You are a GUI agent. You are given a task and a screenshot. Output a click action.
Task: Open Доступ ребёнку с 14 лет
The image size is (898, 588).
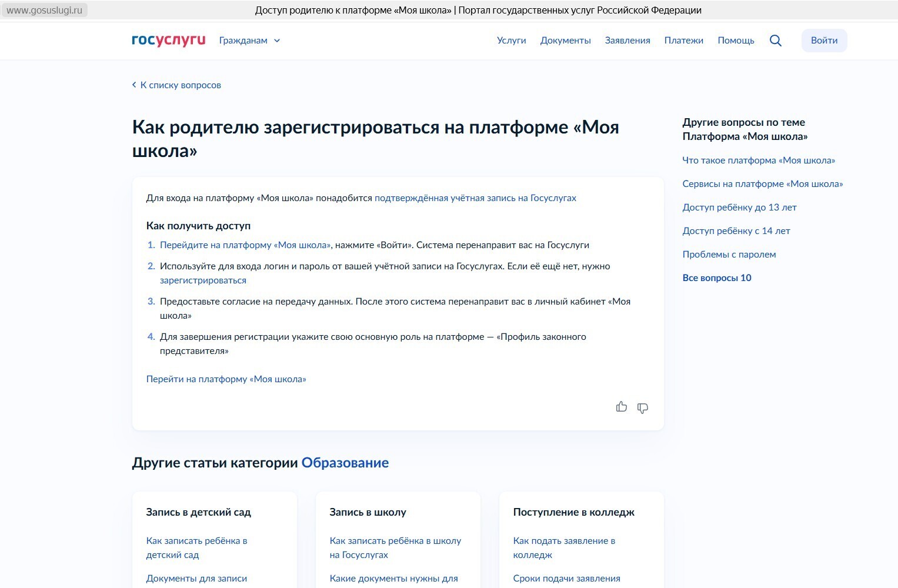[x=736, y=231]
